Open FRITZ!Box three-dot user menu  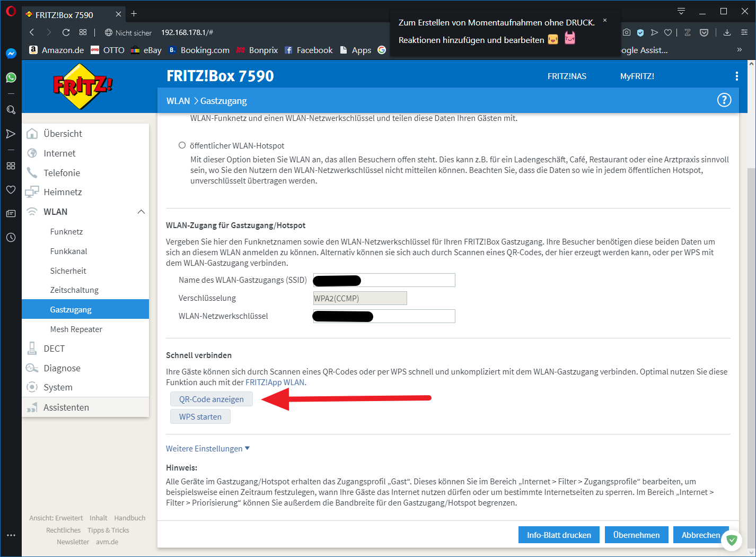[736, 76]
